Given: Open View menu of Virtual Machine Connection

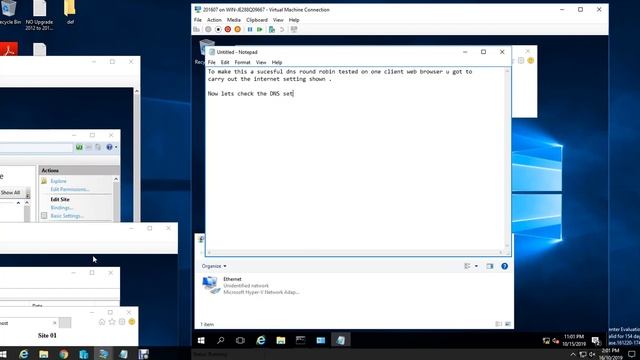Looking at the screenshot, I should [x=278, y=20].
